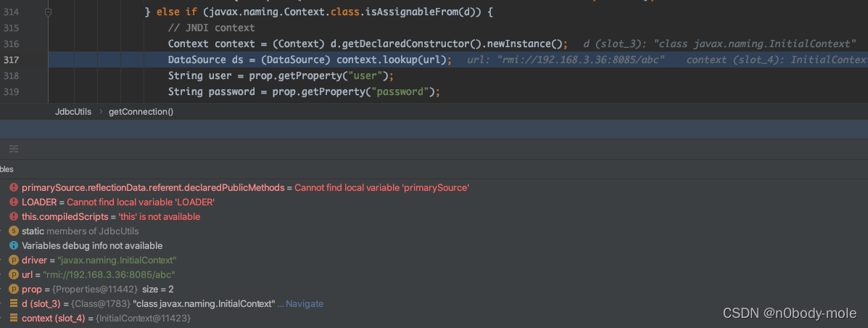Select the LOADER watch row
868x328 pixels.
coord(434,202)
